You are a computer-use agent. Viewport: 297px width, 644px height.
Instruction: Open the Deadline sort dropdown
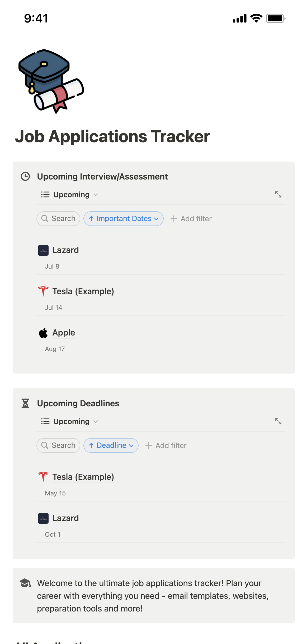tap(111, 445)
